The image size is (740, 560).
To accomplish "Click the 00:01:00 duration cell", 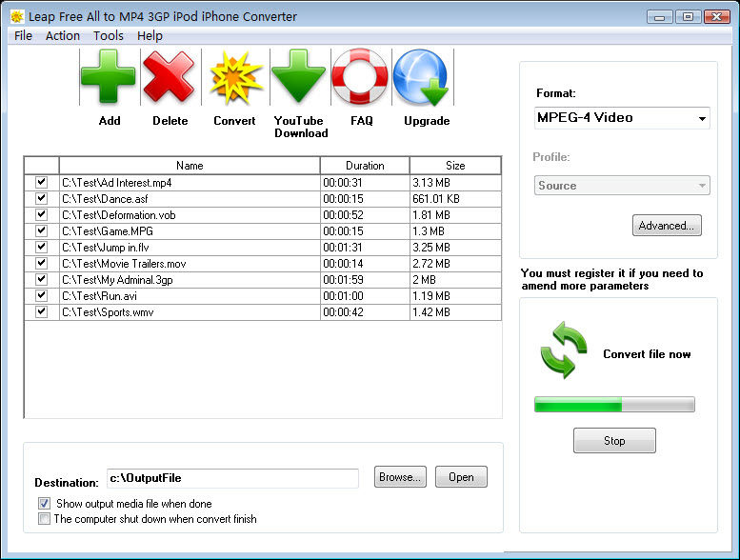I will click(x=365, y=296).
